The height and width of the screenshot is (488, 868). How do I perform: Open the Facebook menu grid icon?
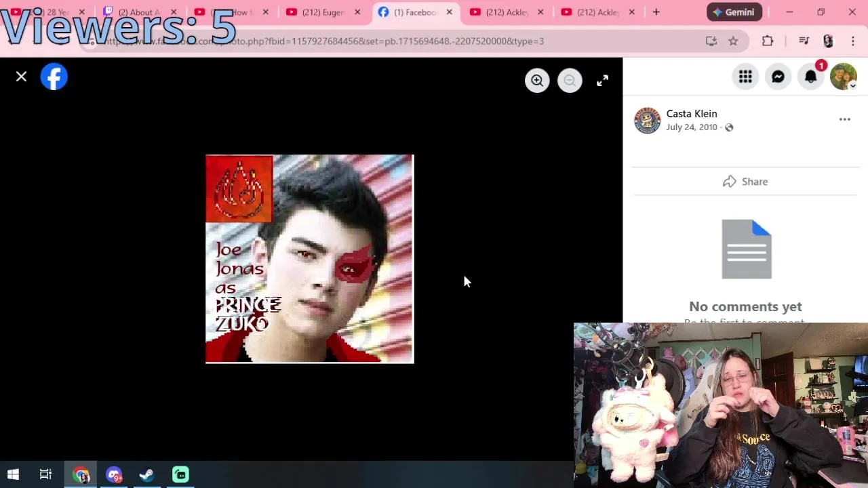coord(745,77)
